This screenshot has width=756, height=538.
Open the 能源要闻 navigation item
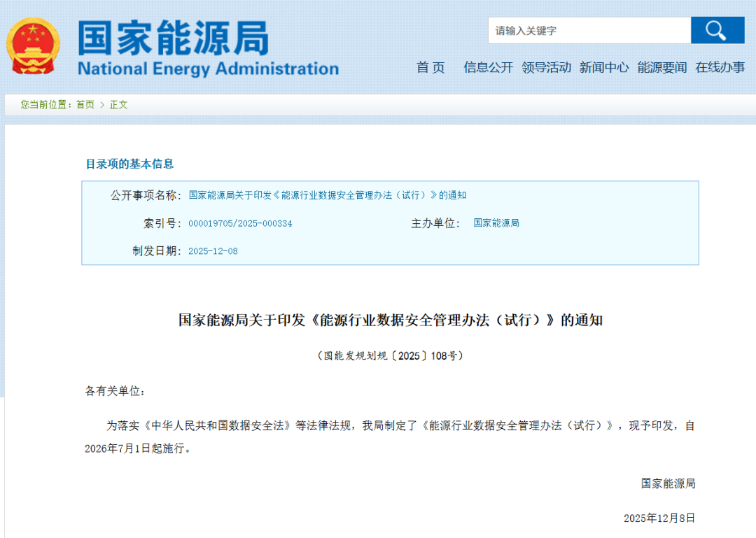point(661,67)
